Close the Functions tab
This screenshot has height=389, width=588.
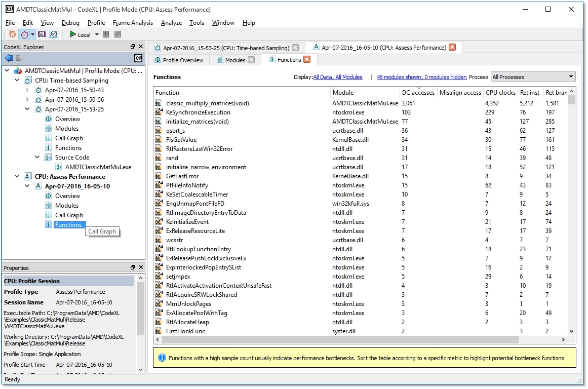click(307, 59)
